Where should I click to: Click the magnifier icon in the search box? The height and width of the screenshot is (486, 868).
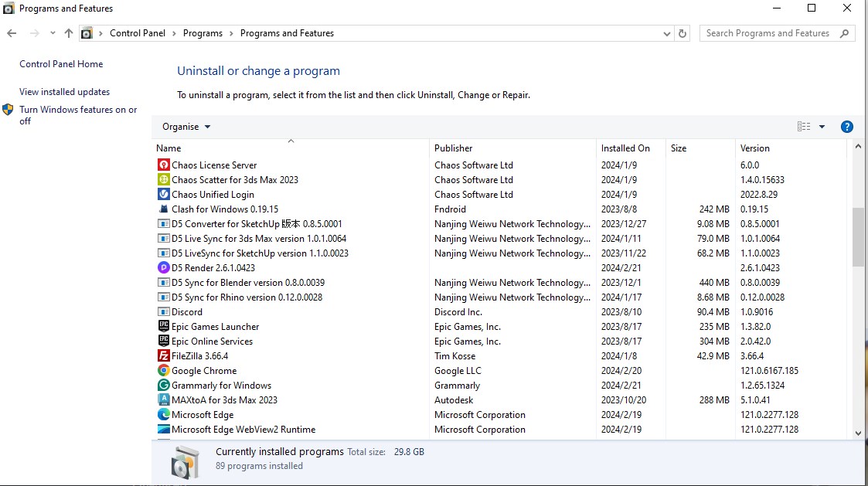[x=844, y=33]
